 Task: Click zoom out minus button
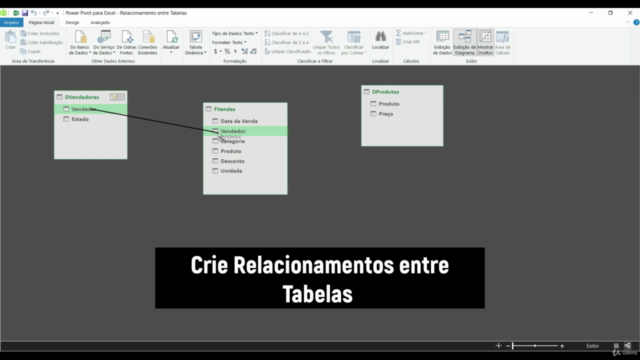coord(508,346)
